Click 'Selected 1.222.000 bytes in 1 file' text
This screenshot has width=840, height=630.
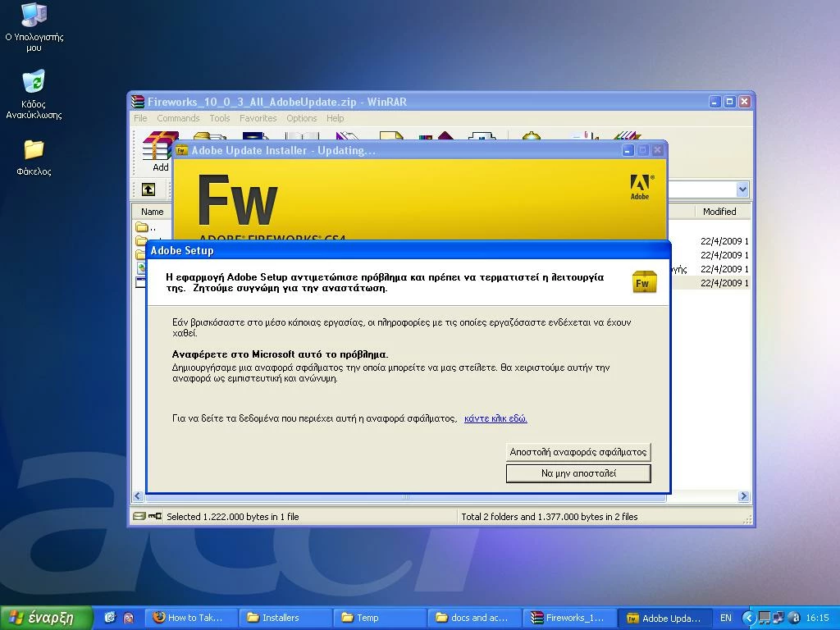pos(232,517)
